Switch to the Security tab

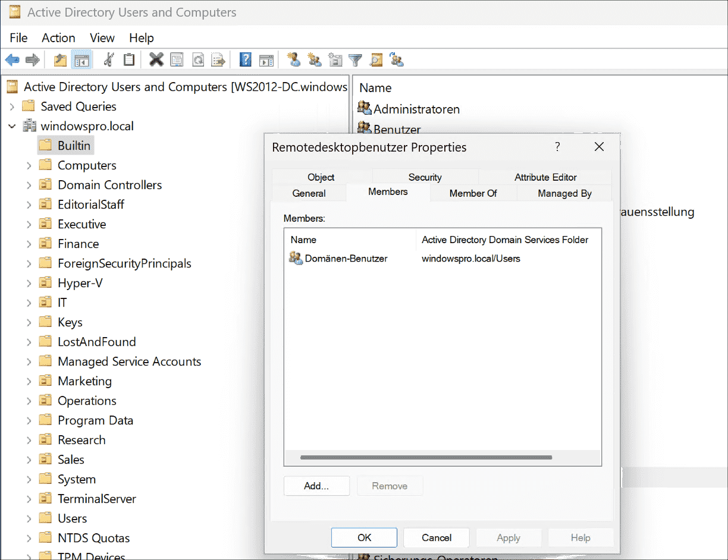pos(425,177)
